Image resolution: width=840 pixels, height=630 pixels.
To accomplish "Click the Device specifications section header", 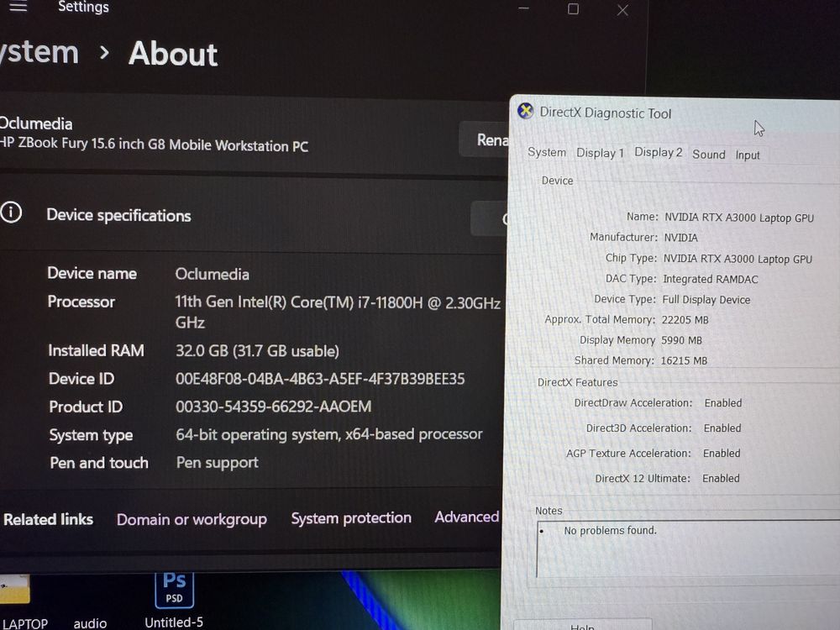I will [118, 215].
